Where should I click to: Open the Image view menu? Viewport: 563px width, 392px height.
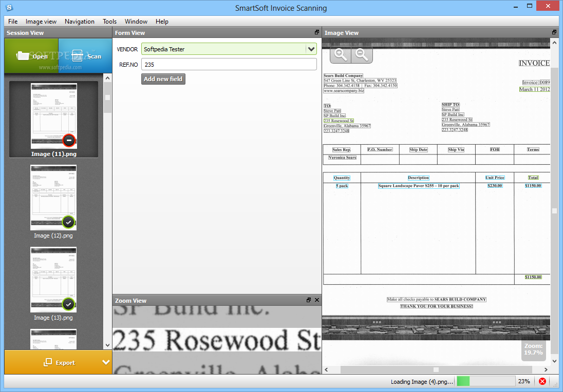click(x=41, y=22)
